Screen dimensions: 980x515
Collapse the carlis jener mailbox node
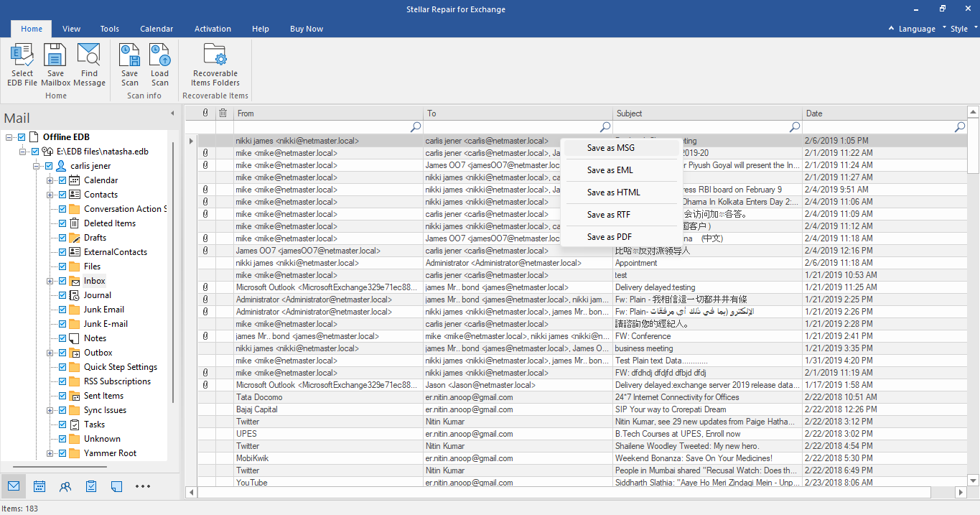(37, 166)
